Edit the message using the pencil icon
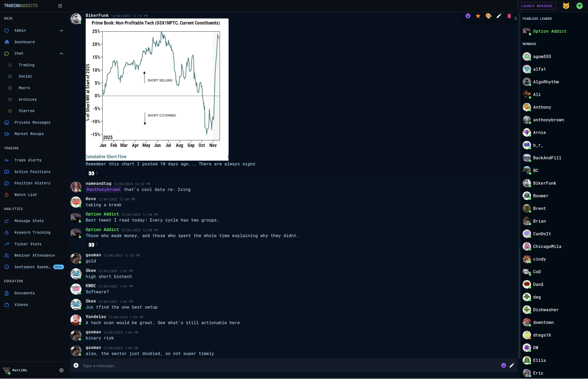Image resolution: width=588 pixels, height=379 pixels. pos(499,16)
